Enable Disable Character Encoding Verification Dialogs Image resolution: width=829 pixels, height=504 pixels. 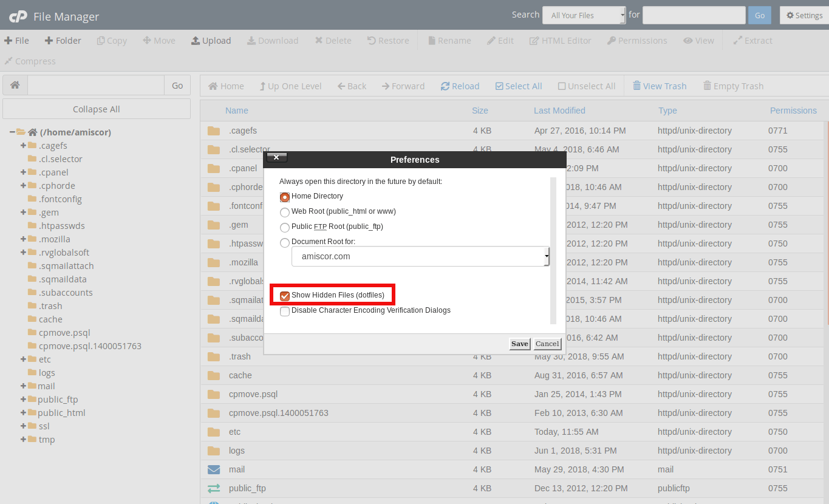point(285,311)
